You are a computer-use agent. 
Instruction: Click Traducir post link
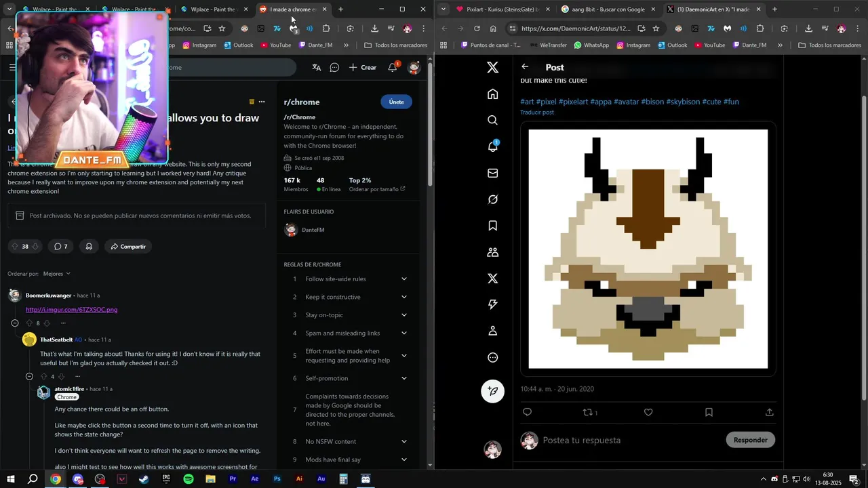537,113
